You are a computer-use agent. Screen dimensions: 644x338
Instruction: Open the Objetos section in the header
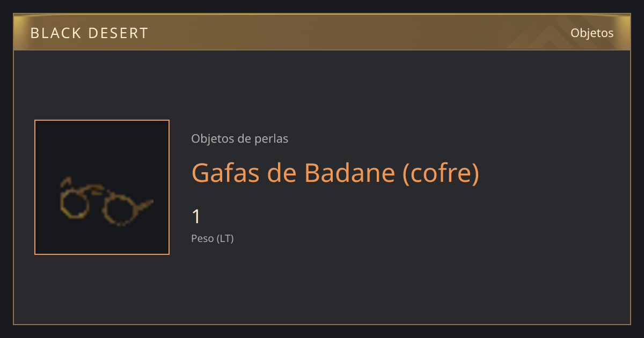click(x=592, y=33)
